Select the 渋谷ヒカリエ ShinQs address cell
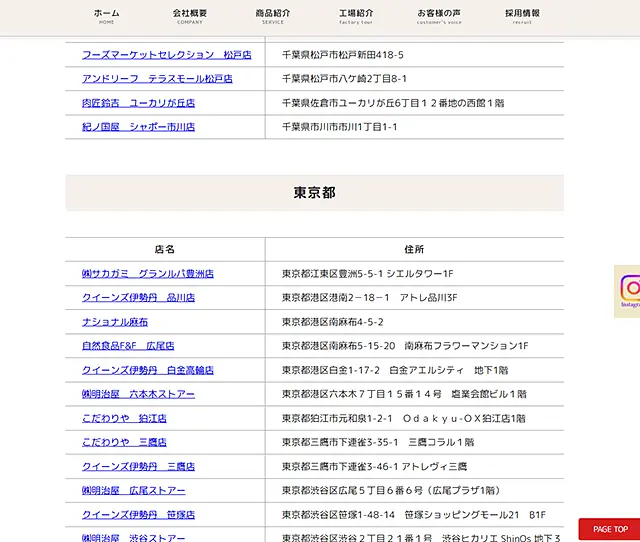Viewport: 640px width, 542px height. tap(421, 538)
